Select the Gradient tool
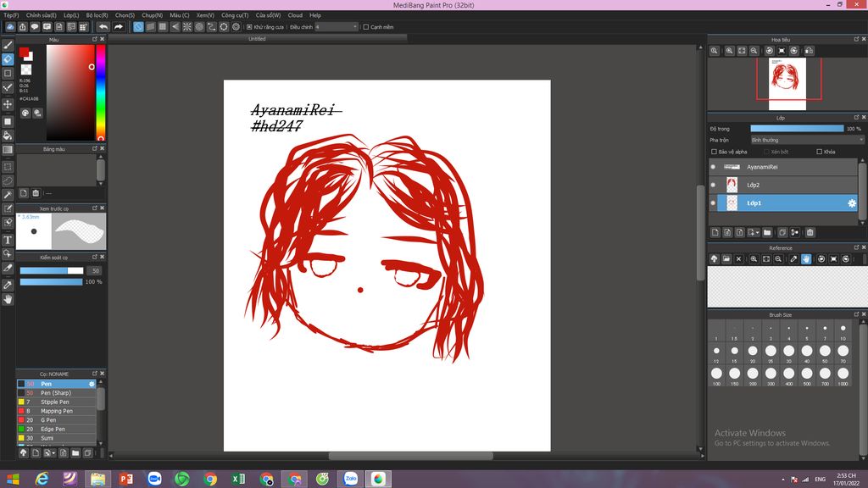The image size is (868, 488). point(8,149)
